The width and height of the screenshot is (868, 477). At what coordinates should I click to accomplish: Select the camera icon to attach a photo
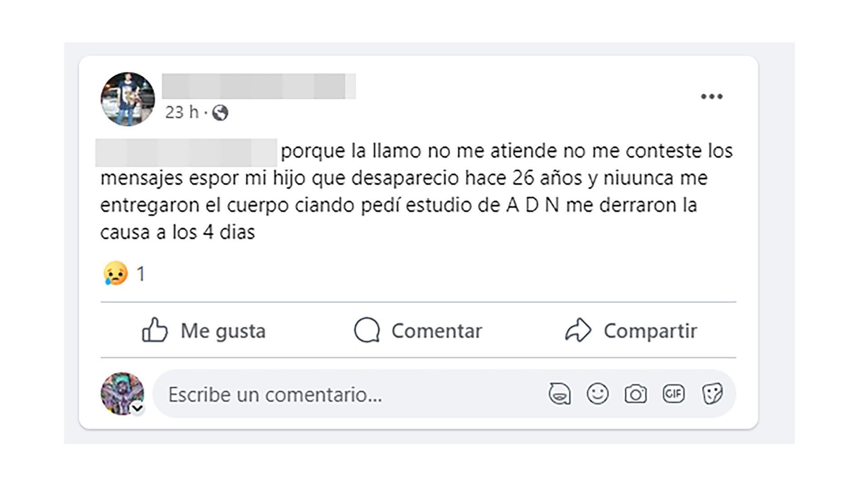636,394
